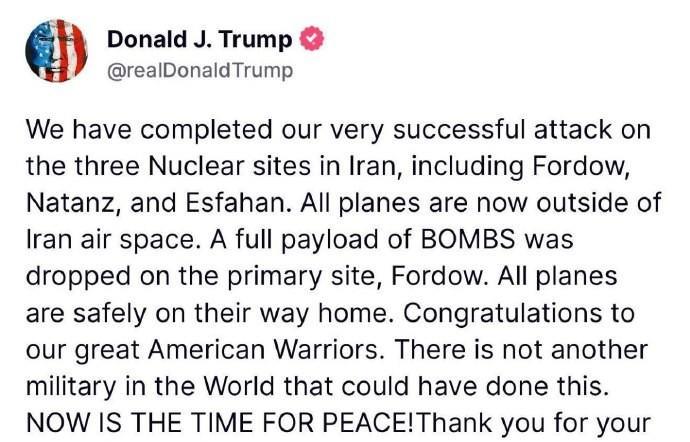690x442 pixels.
Task: Click the phrase Iran air space
Action: pos(110,241)
